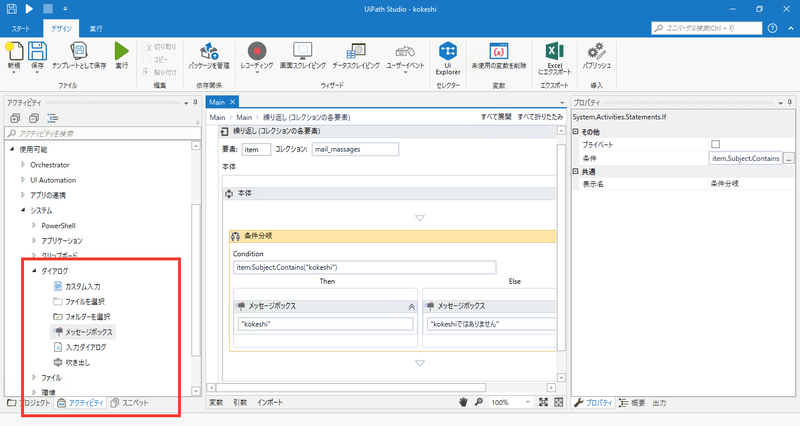Click すべて展開 expand all
Screen dimensions: 800x426
[496, 117]
